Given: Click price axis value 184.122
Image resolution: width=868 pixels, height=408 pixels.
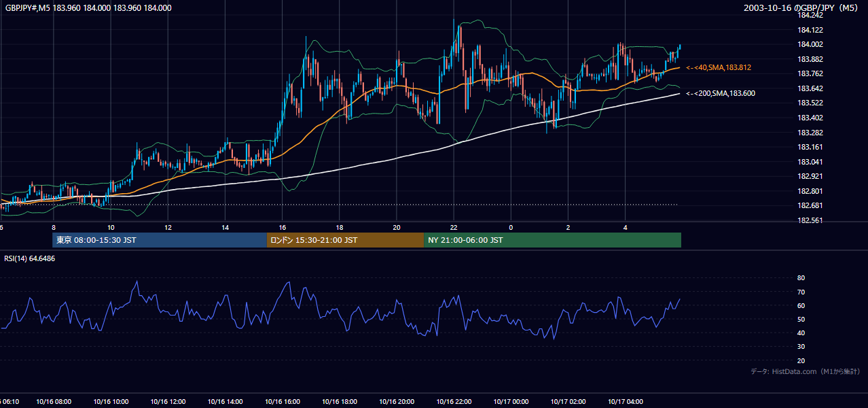Looking at the screenshot, I should (x=810, y=30).
